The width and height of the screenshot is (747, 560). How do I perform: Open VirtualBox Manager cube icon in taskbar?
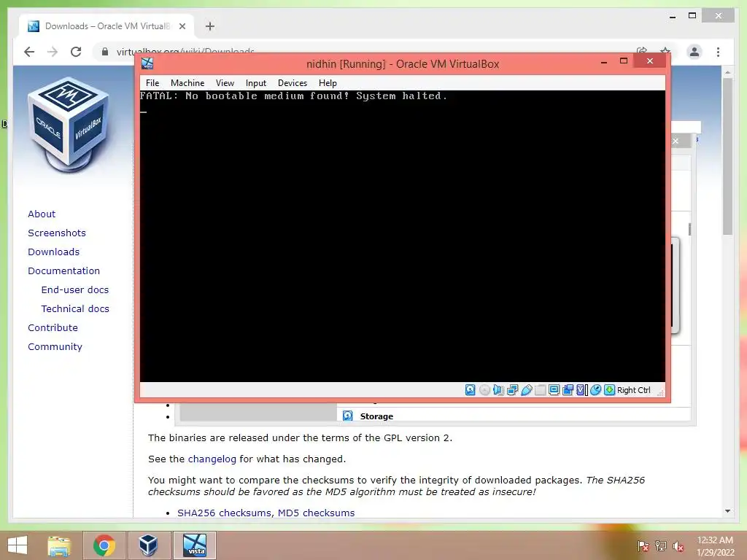tap(148, 545)
